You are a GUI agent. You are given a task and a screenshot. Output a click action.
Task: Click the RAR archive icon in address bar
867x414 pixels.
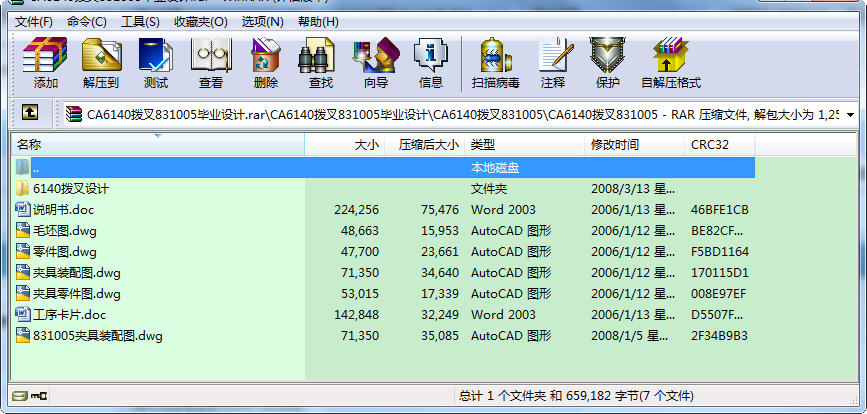74,114
